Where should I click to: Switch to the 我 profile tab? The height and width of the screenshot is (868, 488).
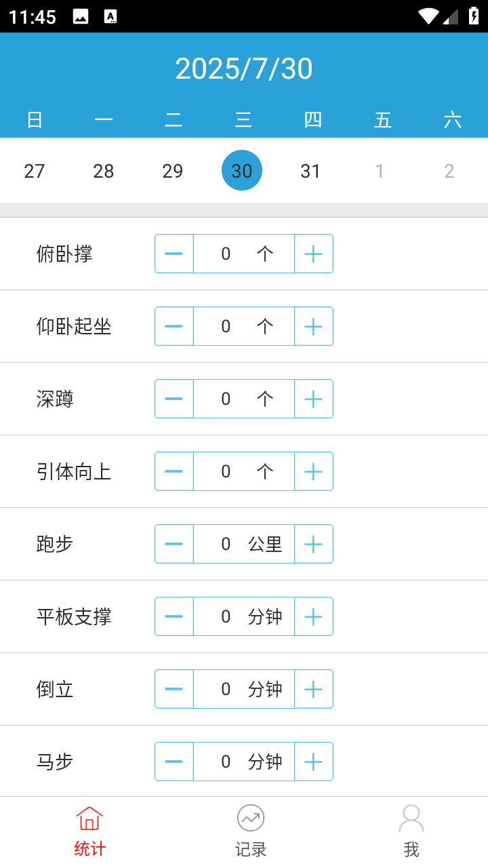[411, 831]
